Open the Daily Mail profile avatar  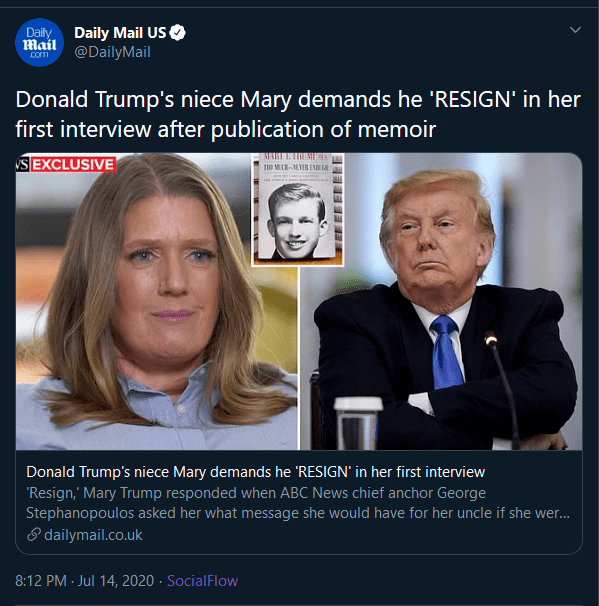point(39,43)
